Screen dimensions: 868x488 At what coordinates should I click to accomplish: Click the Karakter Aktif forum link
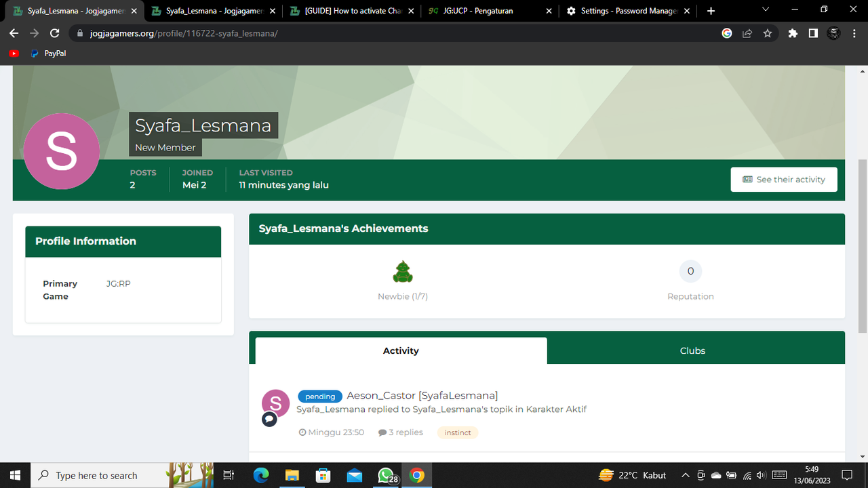[x=556, y=409]
